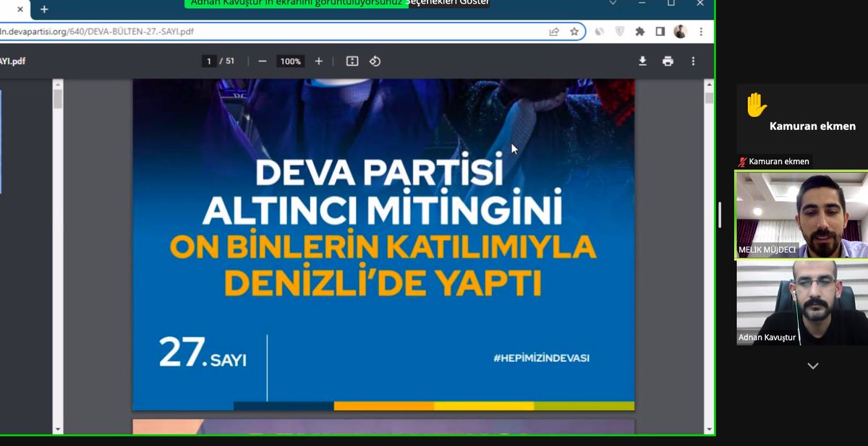The height and width of the screenshot is (446, 868).
Task: Click the DENİZLİ'DE YAPTI headline text
Action: tap(383, 283)
